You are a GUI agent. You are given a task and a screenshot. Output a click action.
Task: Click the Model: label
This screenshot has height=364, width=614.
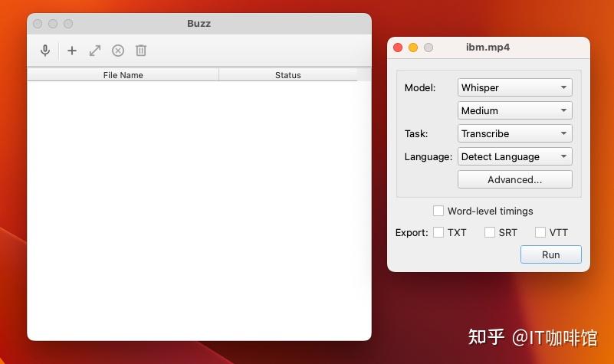click(x=420, y=87)
